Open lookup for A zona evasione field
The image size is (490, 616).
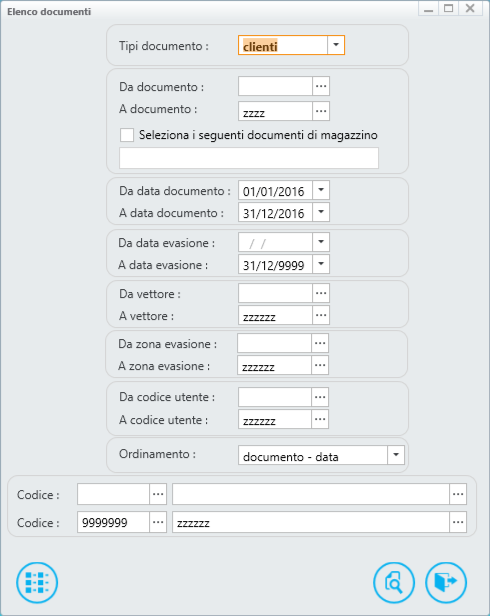(320, 365)
